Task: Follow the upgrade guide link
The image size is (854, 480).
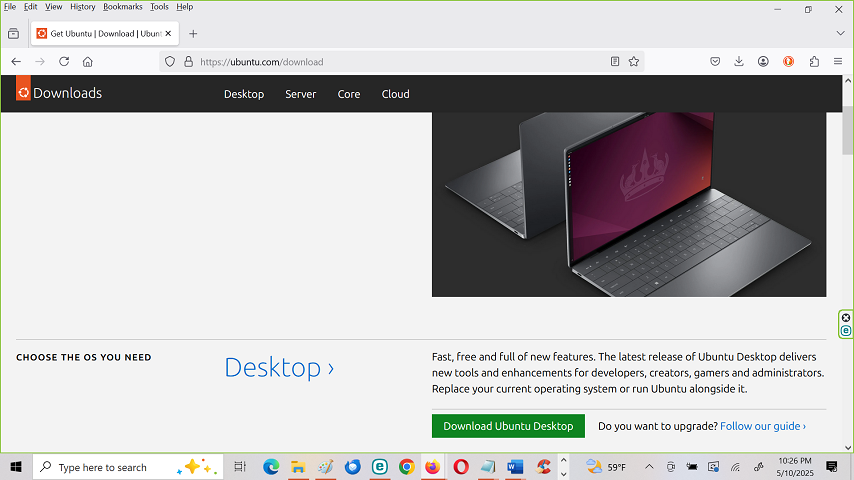Action: 762,426
